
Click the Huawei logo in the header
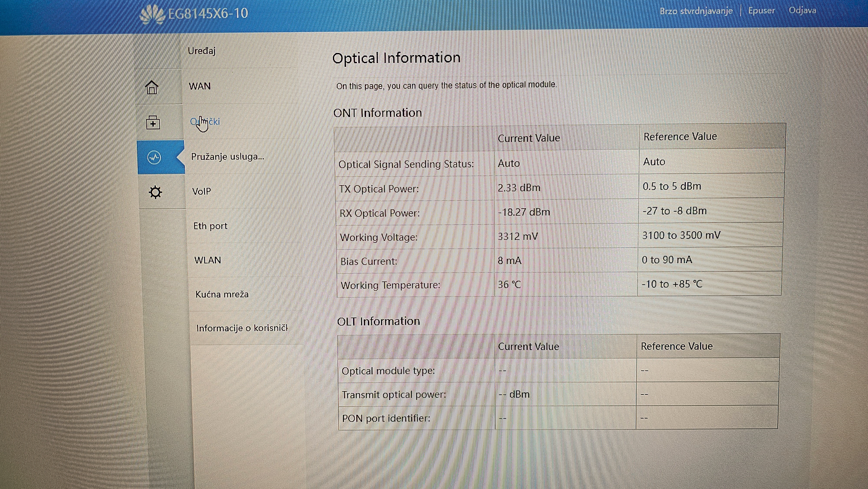(152, 15)
